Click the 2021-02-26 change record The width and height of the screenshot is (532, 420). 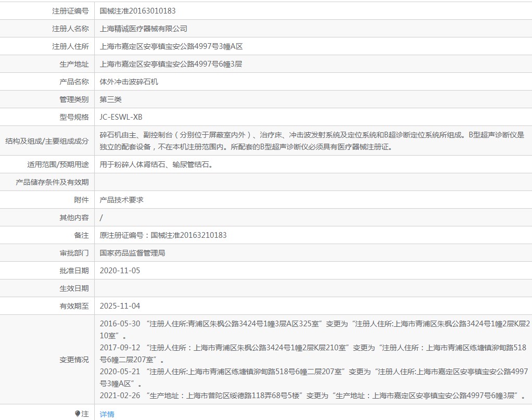(x=313, y=396)
